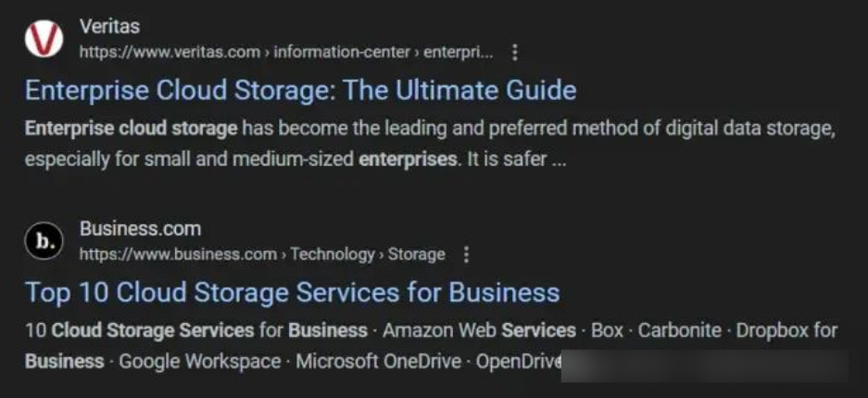This screenshot has height=398, width=868.
Task: Click the https://www.veritas.com URL text
Action: click(170, 53)
